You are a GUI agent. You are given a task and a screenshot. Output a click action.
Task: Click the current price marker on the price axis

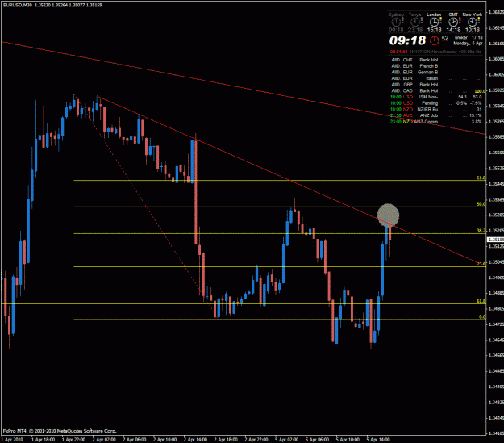[x=496, y=240]
